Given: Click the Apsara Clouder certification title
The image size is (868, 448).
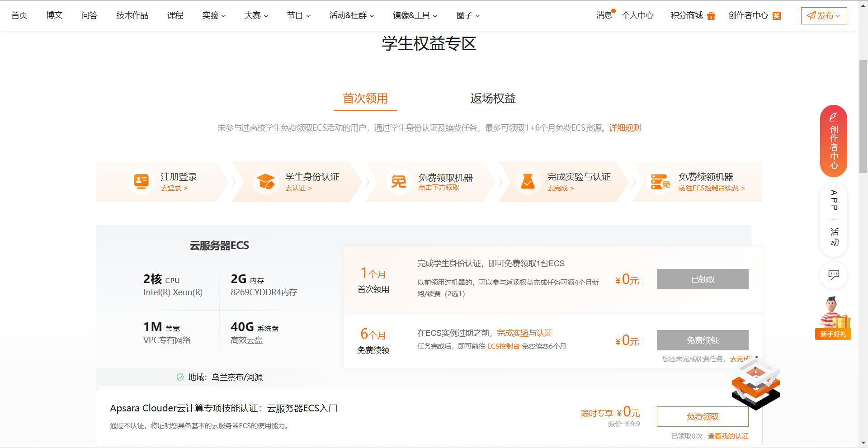Looking at the screenshot, I should 224,408.
